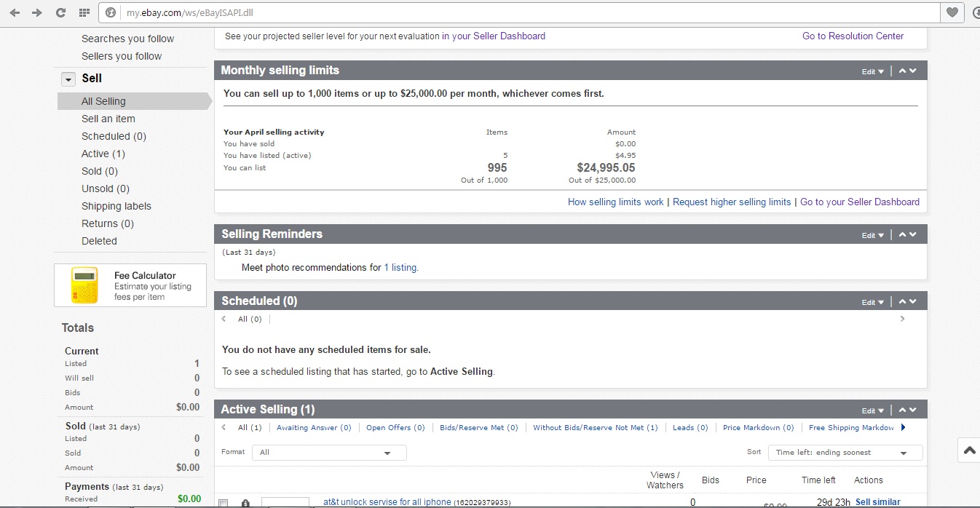Open the Edit menu of Monthly selling limits
Viewport: 980px width, 508px height.
[x=872, y=71]
